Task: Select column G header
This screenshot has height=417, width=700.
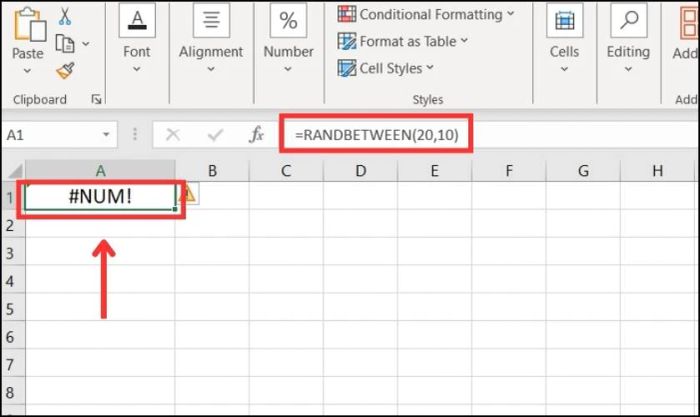Action: (583, 171)
